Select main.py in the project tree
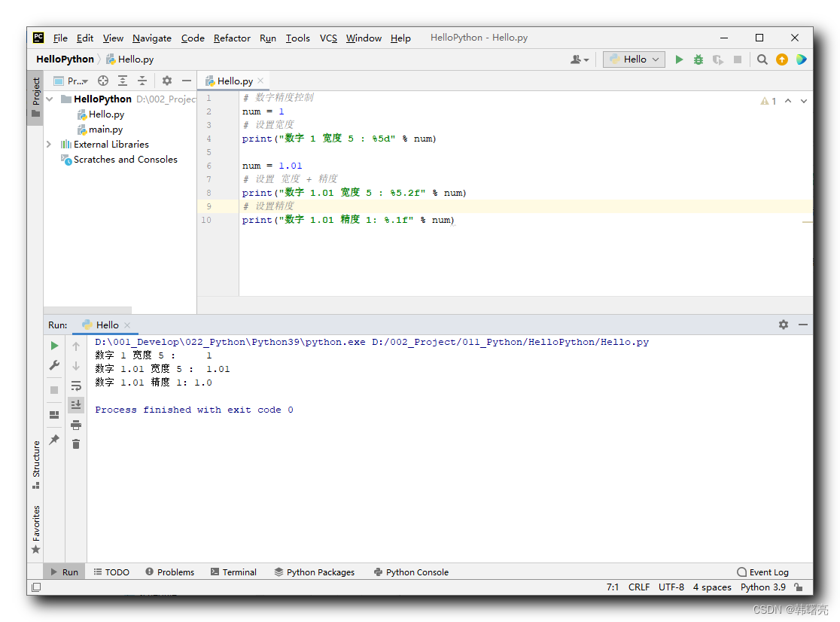Screen dimensions: 840x622 coord(105,129)
